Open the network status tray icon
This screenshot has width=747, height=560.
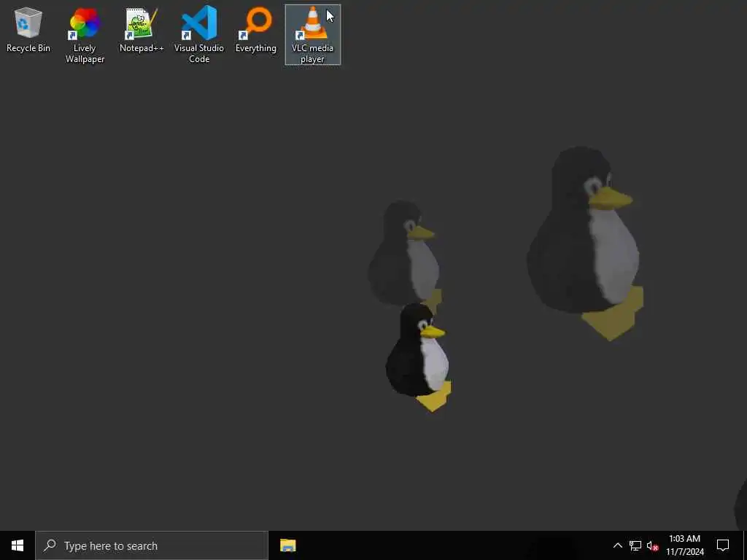tap(635, 545)
